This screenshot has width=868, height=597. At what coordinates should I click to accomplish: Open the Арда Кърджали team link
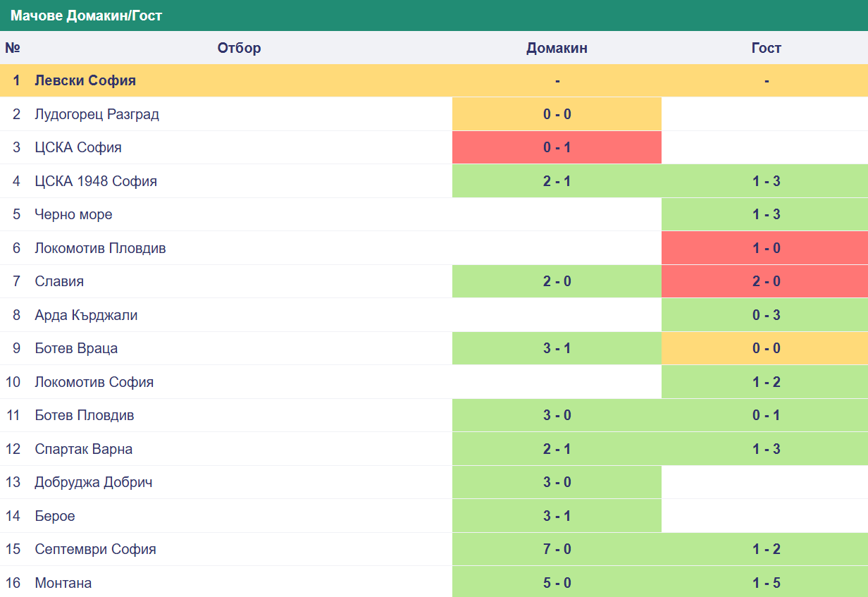86,315
